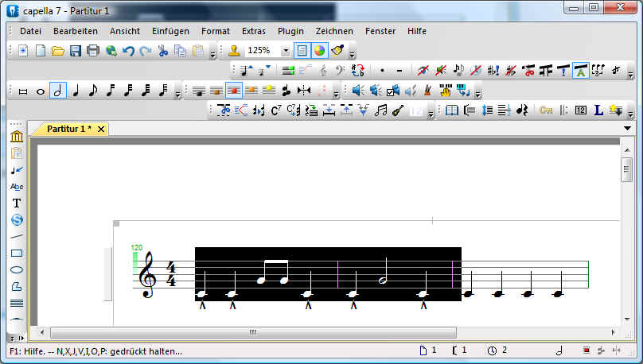Expand the note duration toolbar overflow
The height and width of the screenshot is (364, 643).
pyautogui.click(x=177, y=94)
